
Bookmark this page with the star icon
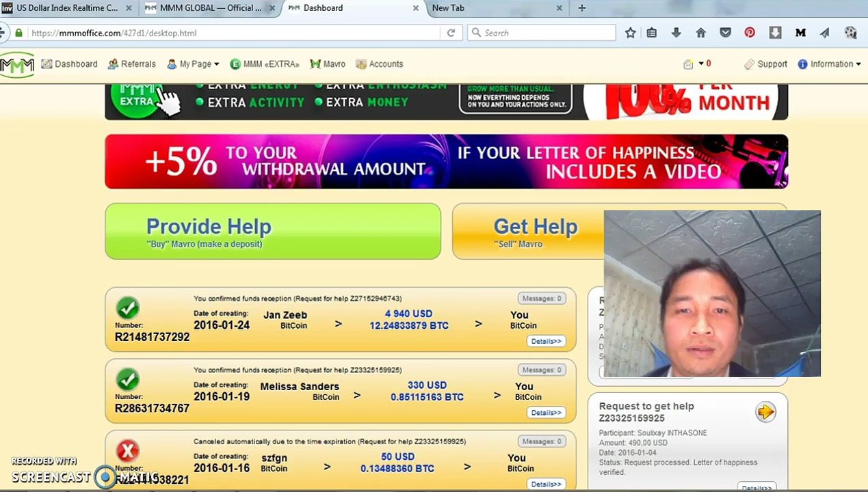tap(630, 33)
